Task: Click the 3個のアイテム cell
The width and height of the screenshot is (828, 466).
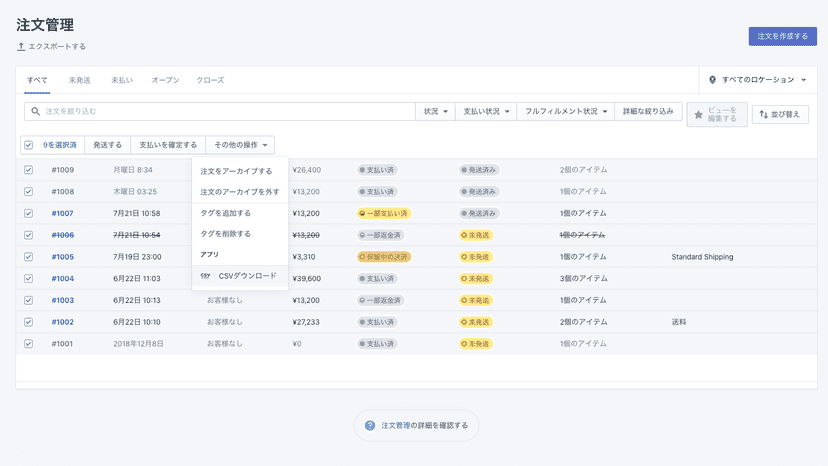Action: pyautogui.click(x=584, y=278)
